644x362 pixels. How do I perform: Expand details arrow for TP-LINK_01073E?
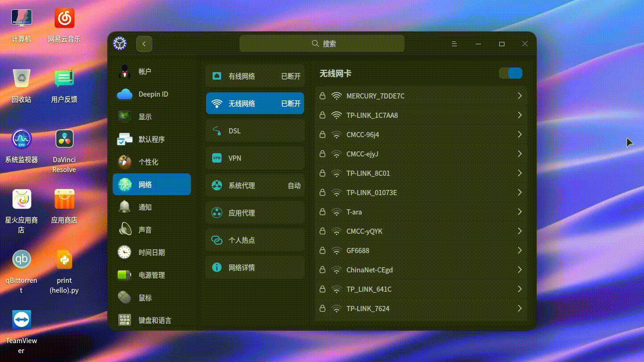[520, 193]
